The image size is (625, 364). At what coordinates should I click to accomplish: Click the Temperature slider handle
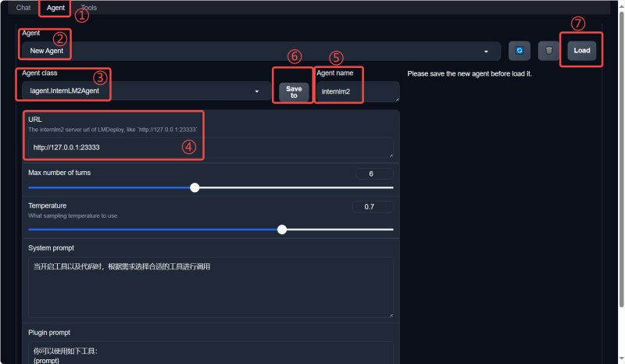click(282, 229)
